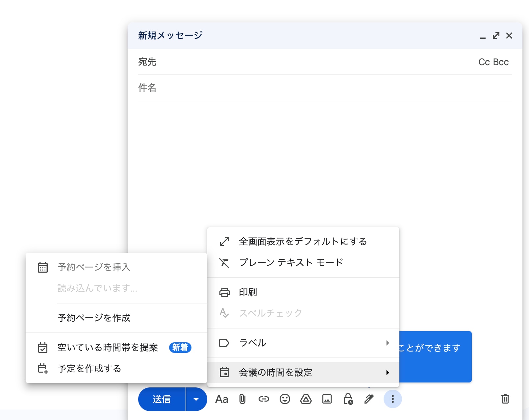Click the 送信 button to send
Screen dimensions: 529x420
[162, 399]
